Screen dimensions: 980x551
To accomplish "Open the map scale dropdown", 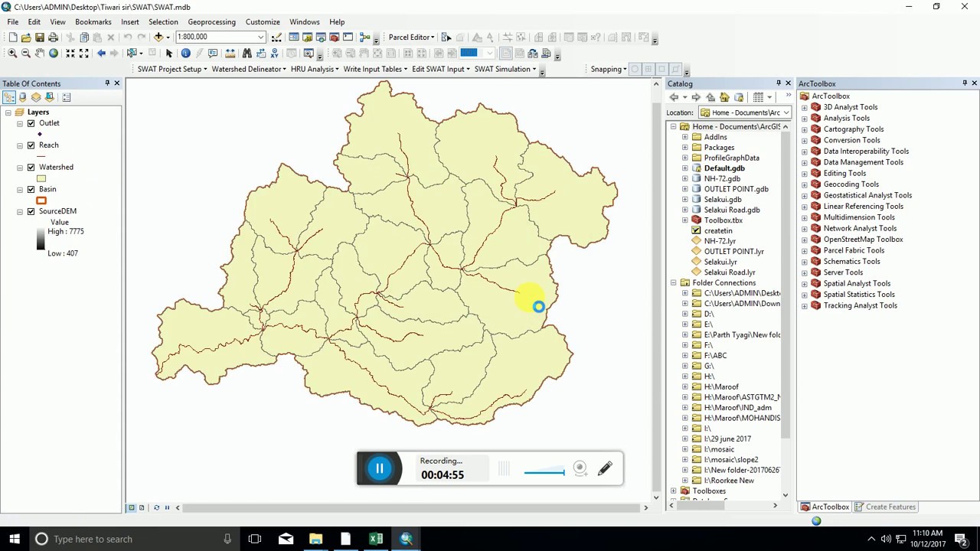I will coord(261,37).
